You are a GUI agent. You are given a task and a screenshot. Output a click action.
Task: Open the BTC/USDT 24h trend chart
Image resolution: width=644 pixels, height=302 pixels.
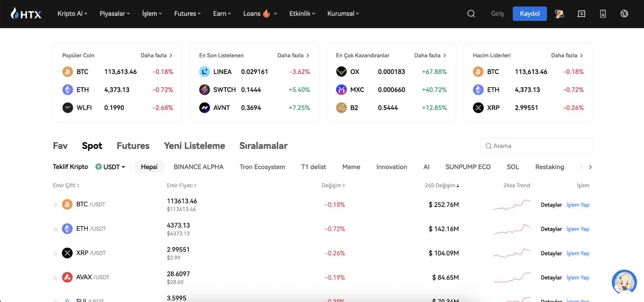point(512,205)
